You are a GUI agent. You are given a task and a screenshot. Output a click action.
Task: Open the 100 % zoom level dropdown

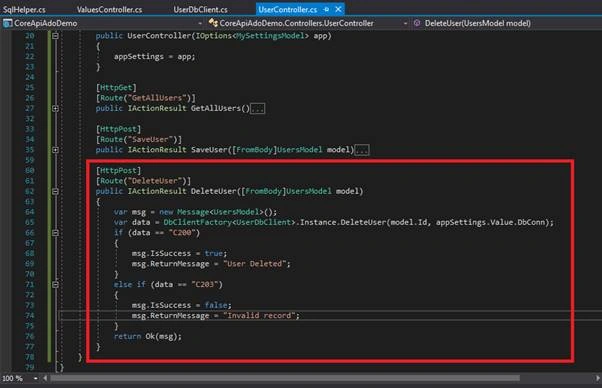tap(35, 378)
